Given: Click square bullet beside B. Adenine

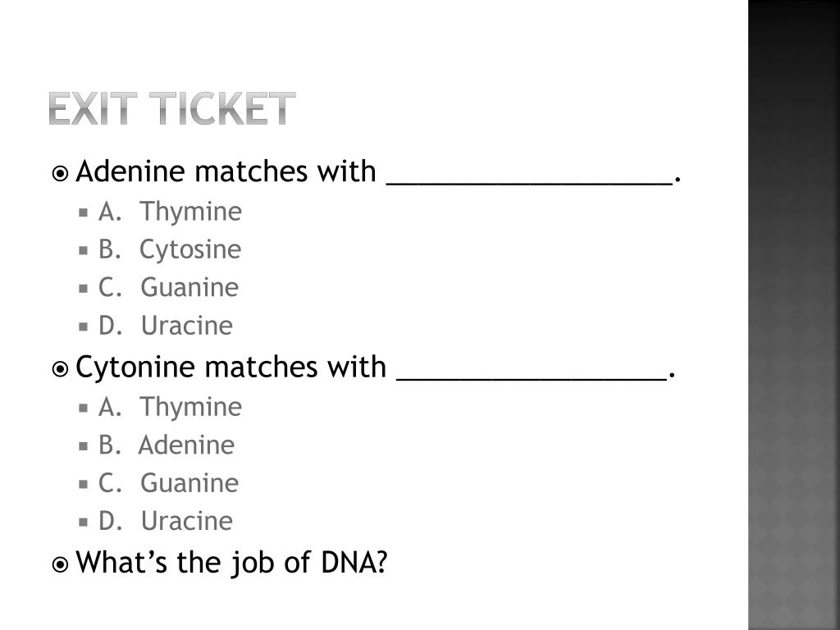Looking at the screenshot, I should [x=84, y=446].
